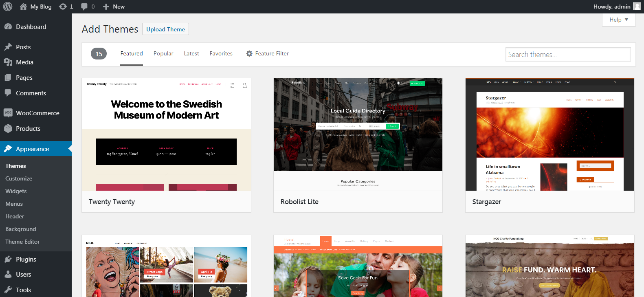Click the Appearance paintbrush icon
The width and height of the screenshot is (644, 297).
pyautogui.click(x=8, y=149)
